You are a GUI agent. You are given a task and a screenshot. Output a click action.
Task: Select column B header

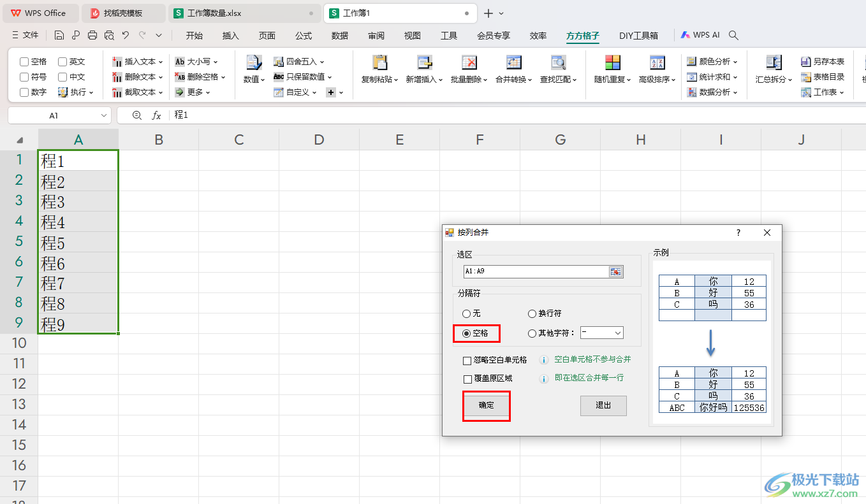click(x=159, y=140)
